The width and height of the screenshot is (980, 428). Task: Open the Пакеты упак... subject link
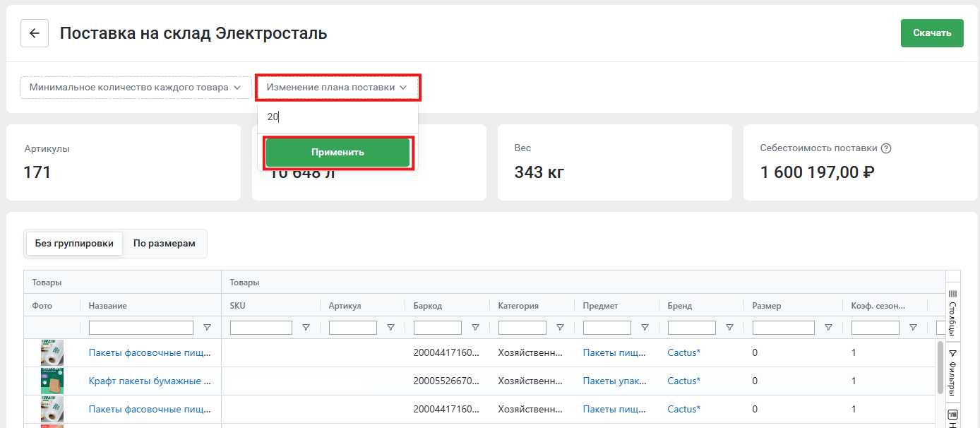614,381
